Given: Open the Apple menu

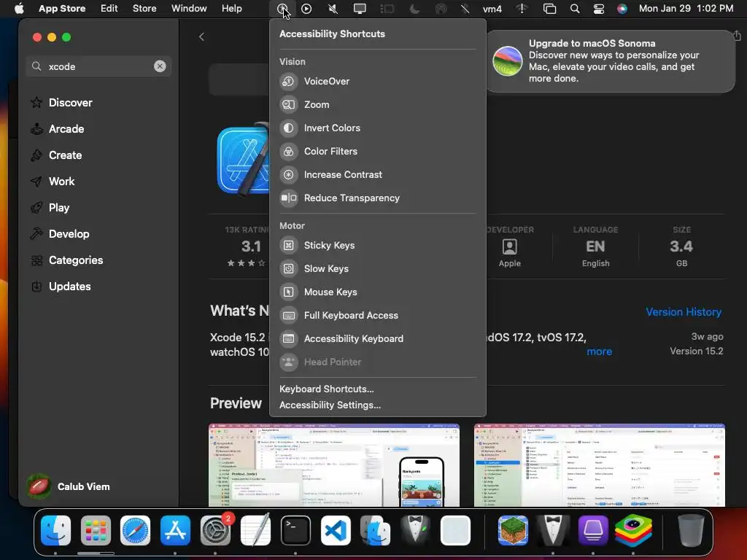Looking at the screenshot, I should tap(18, 9).
